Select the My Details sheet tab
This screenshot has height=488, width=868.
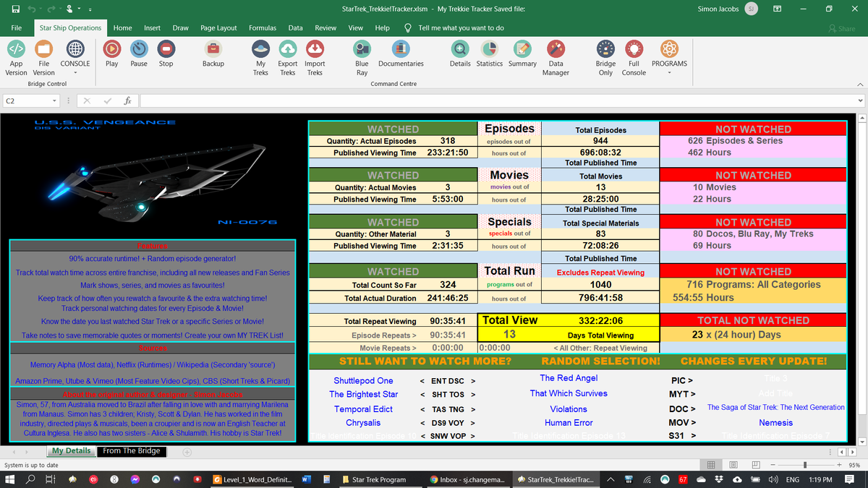71,450
